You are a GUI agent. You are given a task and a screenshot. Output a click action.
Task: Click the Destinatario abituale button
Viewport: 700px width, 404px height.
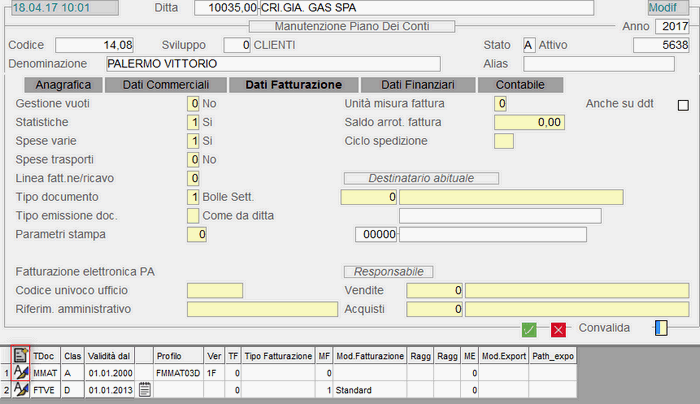pos(421,178)
